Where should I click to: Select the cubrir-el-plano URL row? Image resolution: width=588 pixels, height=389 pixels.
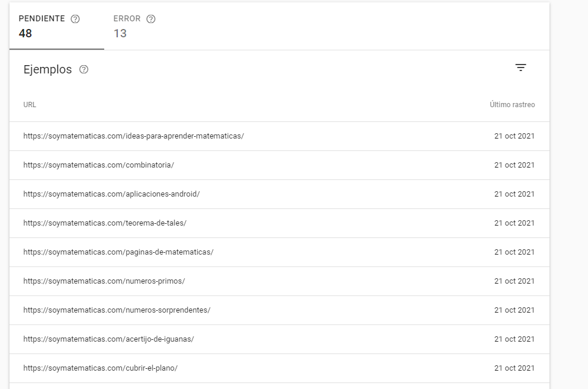coord(279,368)
